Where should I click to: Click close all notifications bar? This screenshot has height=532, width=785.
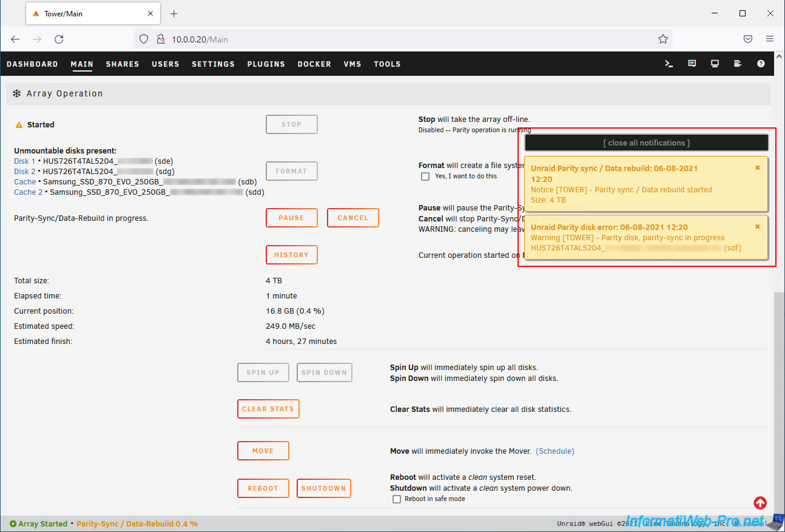(x=646, y=143)
